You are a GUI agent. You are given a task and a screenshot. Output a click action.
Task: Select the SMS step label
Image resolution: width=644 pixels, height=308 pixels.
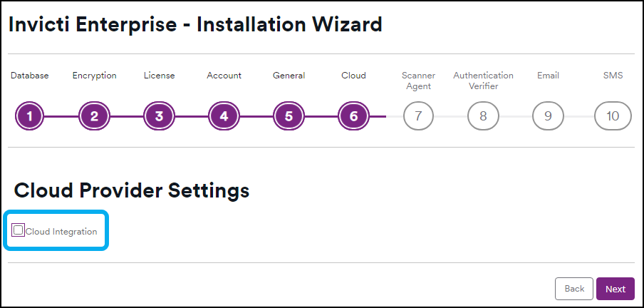click(x=613, y=75)
